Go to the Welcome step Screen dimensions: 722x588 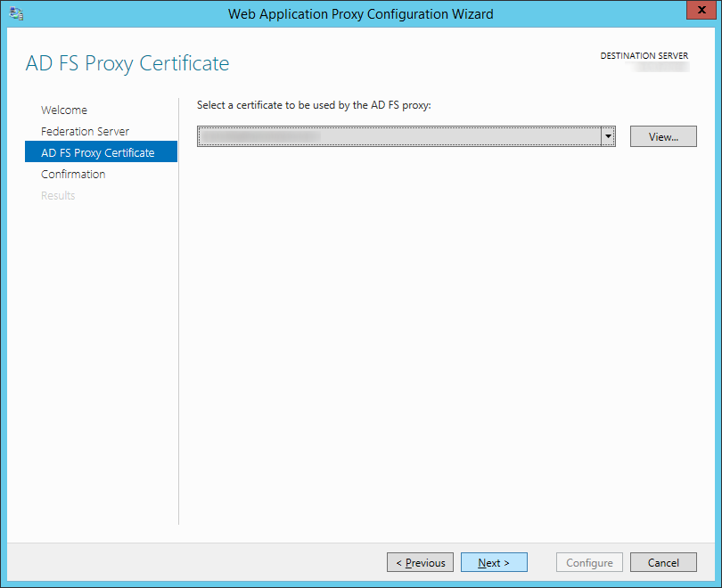click(64, 110)
